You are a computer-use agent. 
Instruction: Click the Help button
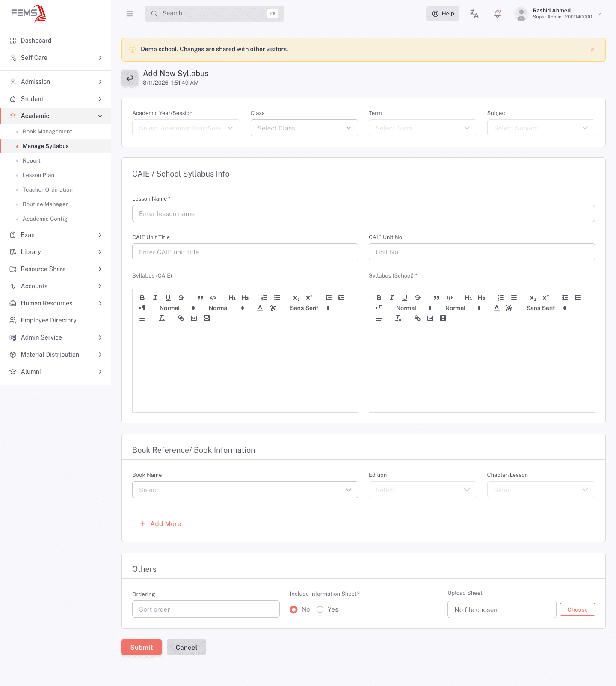pyautogui.click(x=443, y=14)
